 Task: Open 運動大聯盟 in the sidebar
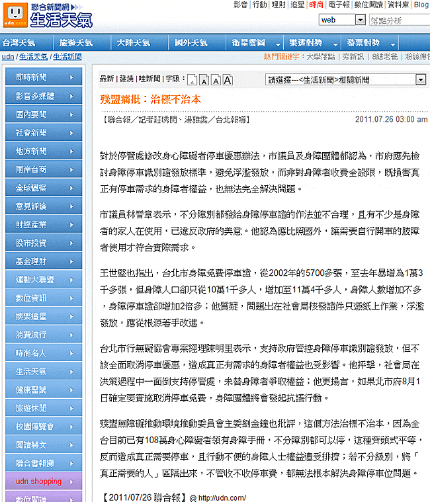44,279
